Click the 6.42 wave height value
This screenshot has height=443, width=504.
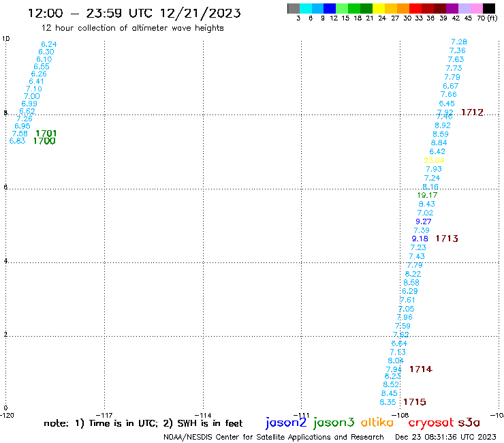(x=437, y=151)
